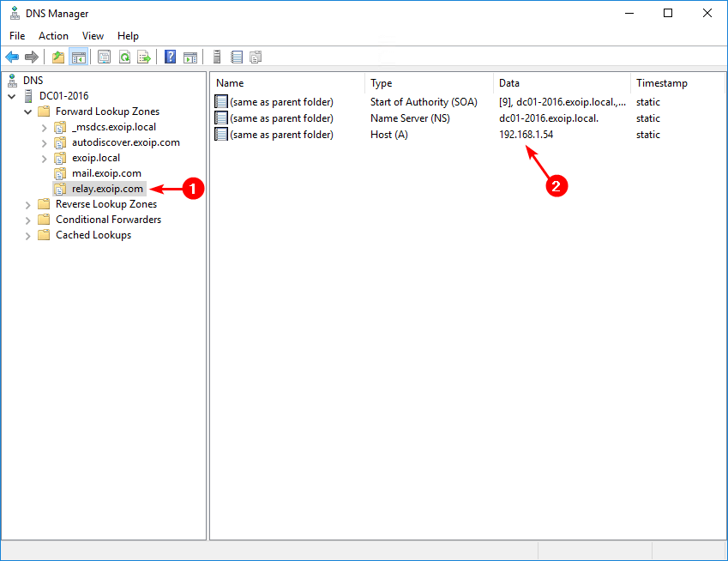Click the Help question mark icon
This screenshot has width=728, height=561.
pos(168,57)
